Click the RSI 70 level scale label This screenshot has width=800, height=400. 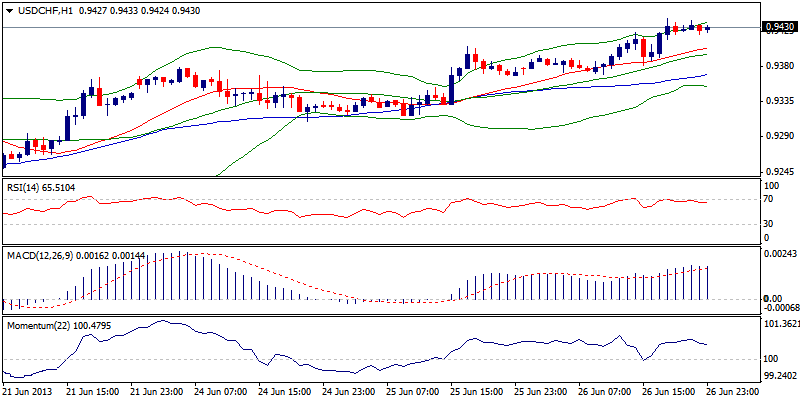769,200
